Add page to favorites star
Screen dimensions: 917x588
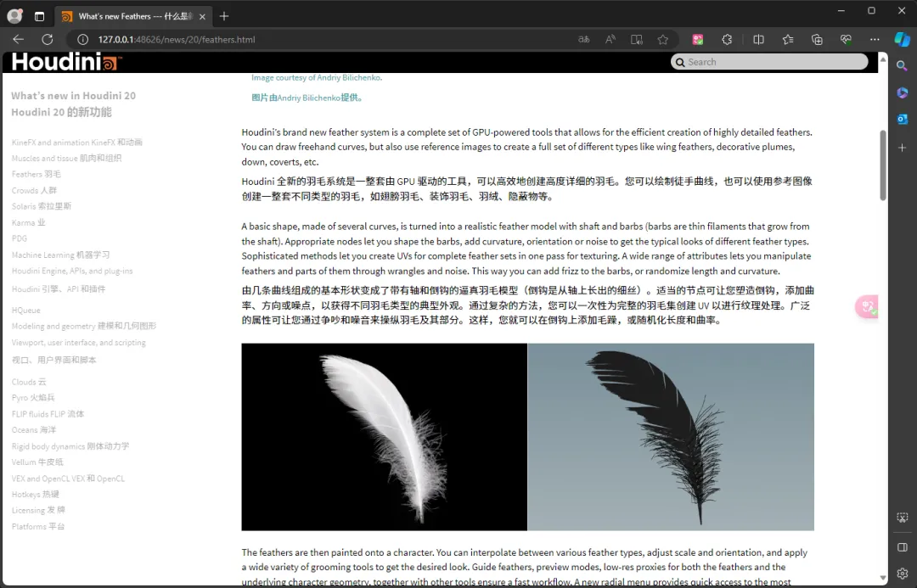tap(662, 39)
